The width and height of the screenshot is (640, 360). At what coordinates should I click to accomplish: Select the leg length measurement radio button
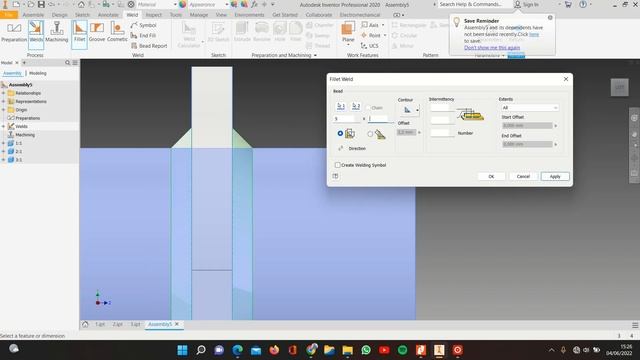340,133
